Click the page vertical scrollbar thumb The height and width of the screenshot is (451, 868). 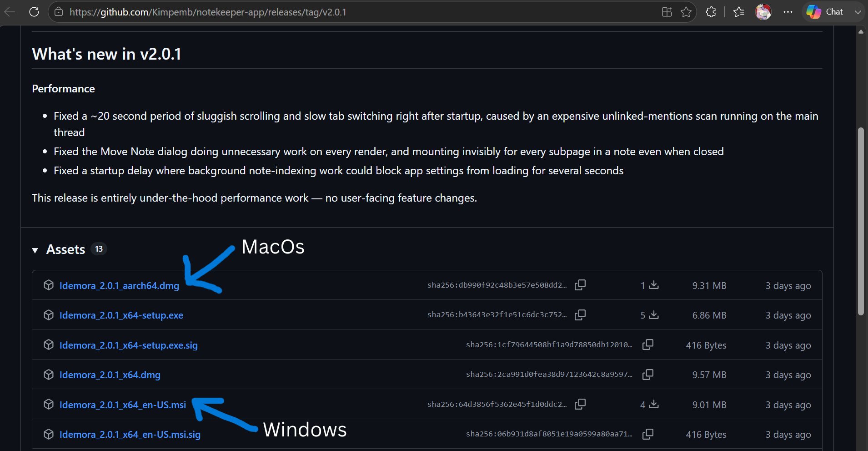click(860, 222)
